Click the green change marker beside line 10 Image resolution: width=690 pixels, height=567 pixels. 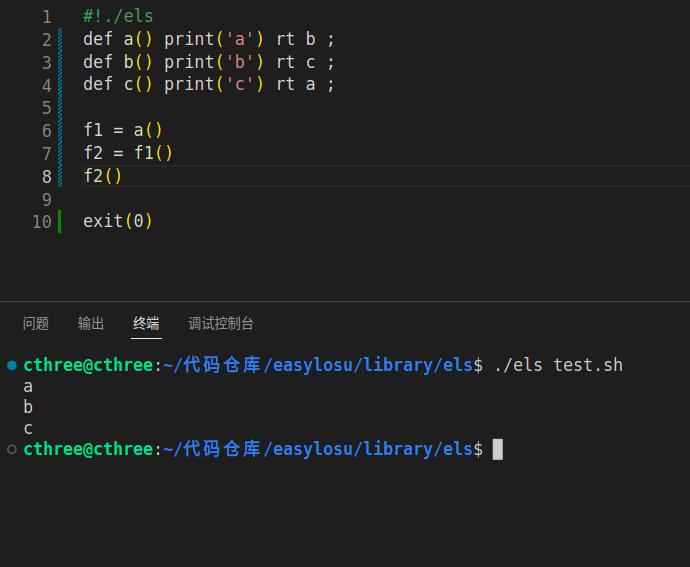click(x=59, y=221)
